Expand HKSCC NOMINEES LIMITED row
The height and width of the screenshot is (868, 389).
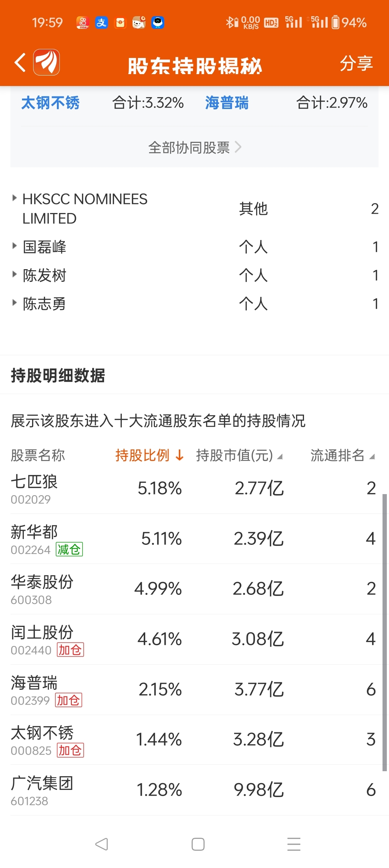tap(194, 209)
